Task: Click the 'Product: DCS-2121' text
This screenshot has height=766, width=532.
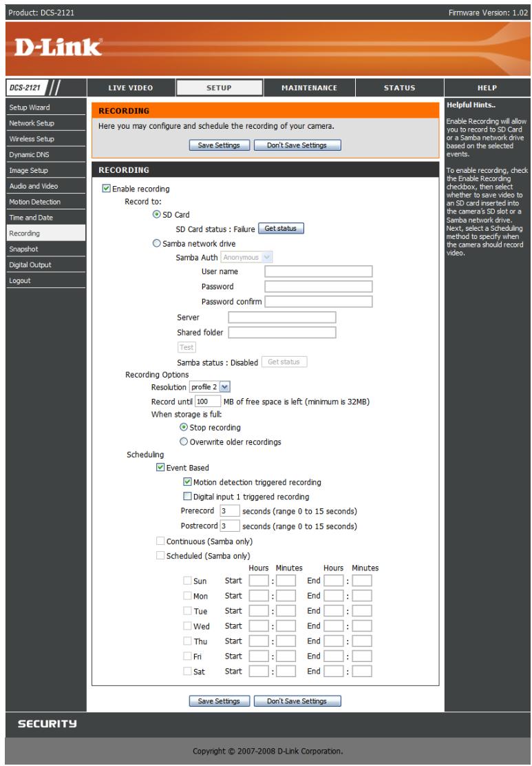Action: [41, 12]
